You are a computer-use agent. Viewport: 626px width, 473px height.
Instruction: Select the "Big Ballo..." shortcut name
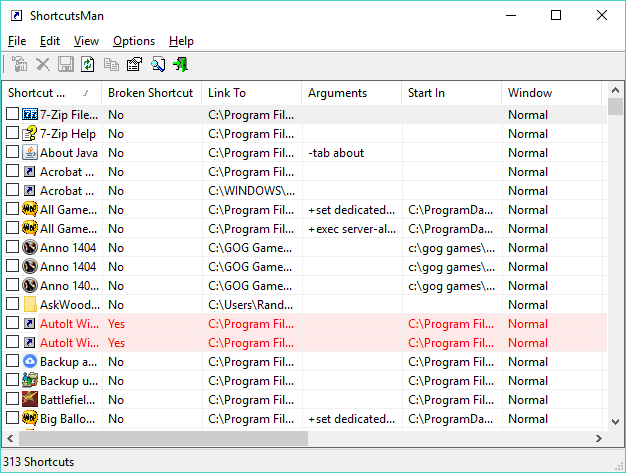[x=67, y=419]
